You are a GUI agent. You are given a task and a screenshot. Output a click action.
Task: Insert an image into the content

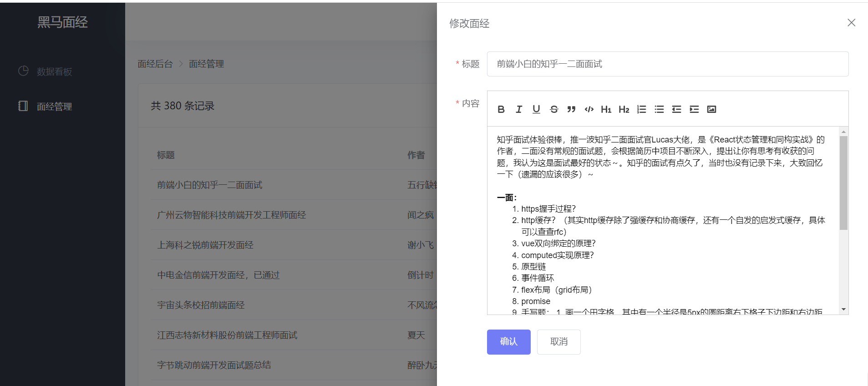(x=711, y=109)
